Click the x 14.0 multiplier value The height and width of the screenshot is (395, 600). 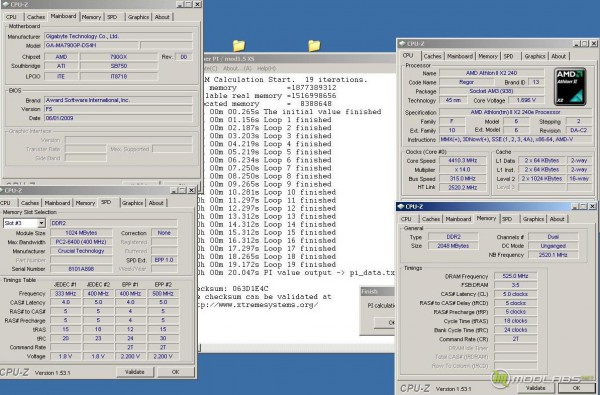tap(463, 170)
